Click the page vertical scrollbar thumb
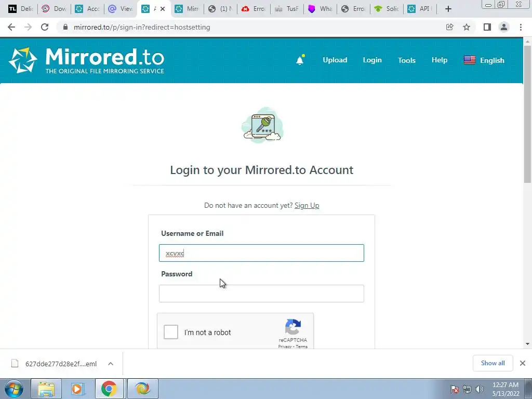 527,114
